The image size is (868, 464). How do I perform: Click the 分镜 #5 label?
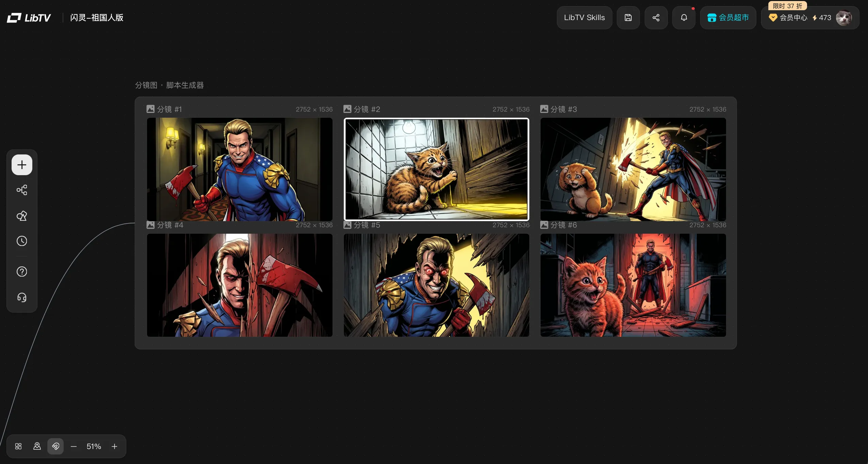point(367,225)
